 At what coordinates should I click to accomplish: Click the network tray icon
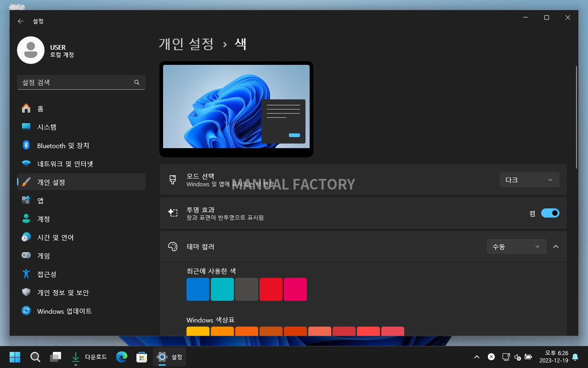click(506, 357)
